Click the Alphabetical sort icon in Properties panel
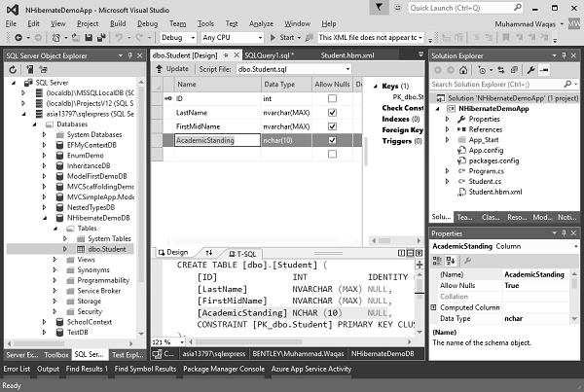Image resolution: width=584 pixels, height=392 pixels. click(450, 261)
